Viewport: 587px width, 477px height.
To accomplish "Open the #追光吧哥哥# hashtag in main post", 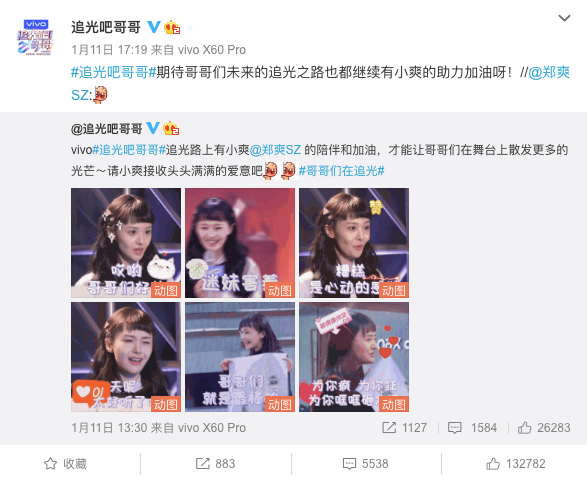I will coord(113,72).
